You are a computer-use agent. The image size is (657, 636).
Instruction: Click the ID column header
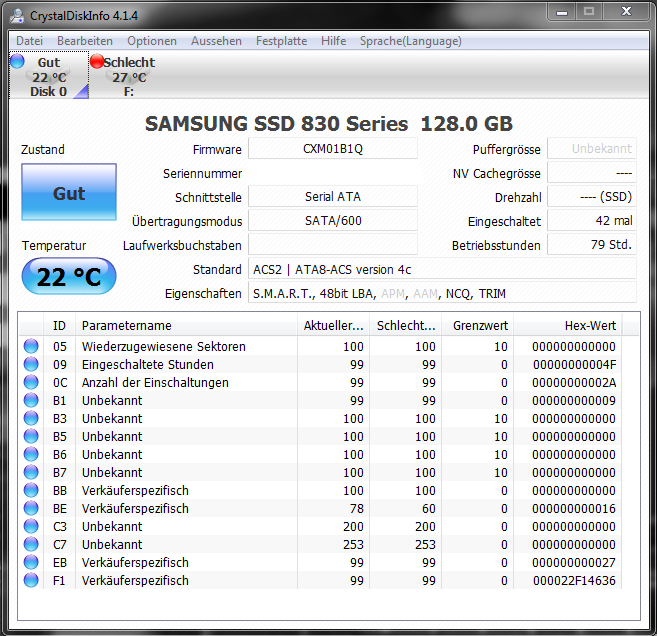(x=59, y=326)
